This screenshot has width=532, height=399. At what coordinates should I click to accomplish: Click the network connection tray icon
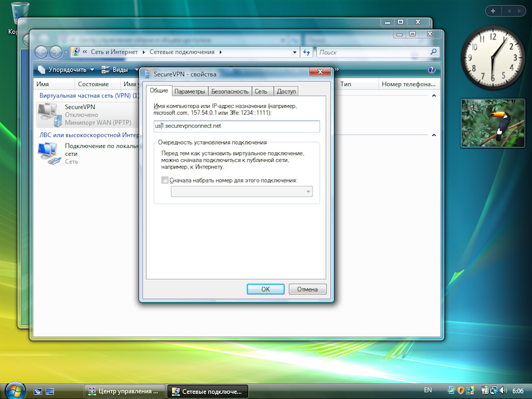494,391
